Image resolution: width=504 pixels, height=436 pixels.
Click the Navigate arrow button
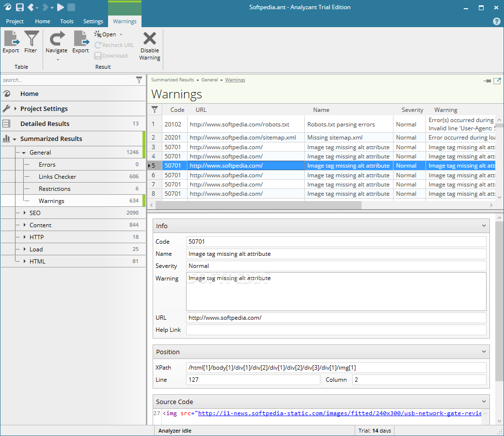[57, 42]
